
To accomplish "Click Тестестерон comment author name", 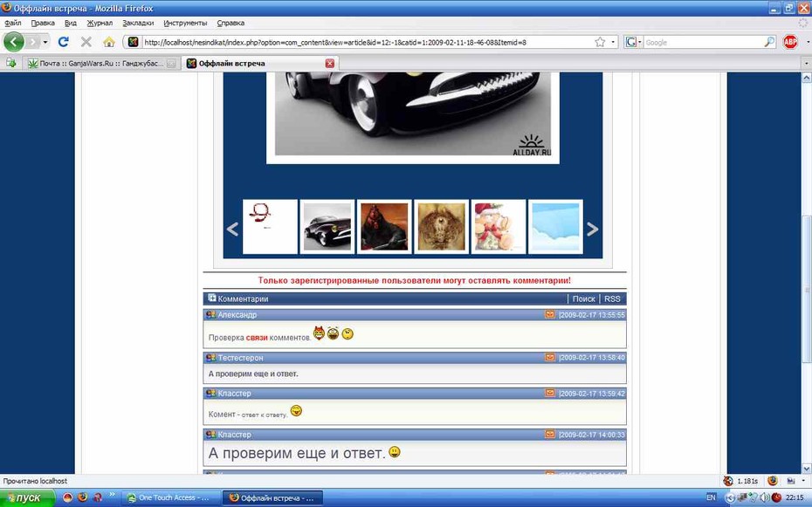I will pos(240,358).
